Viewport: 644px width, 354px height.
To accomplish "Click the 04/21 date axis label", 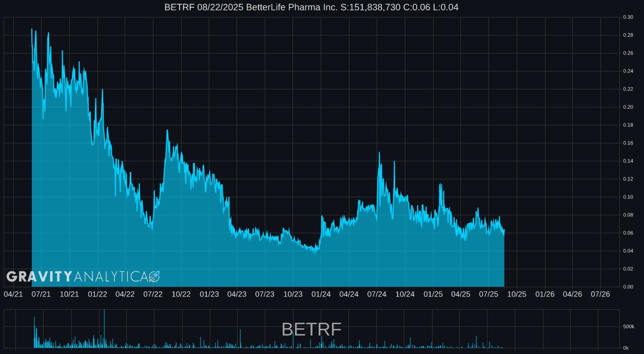I will tap(13, 294).
